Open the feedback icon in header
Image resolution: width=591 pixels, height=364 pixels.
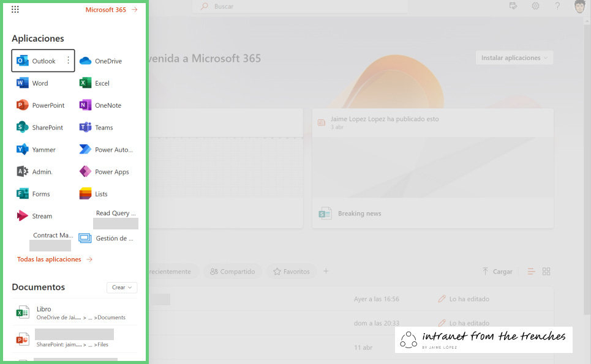click(x=513, y=6)
